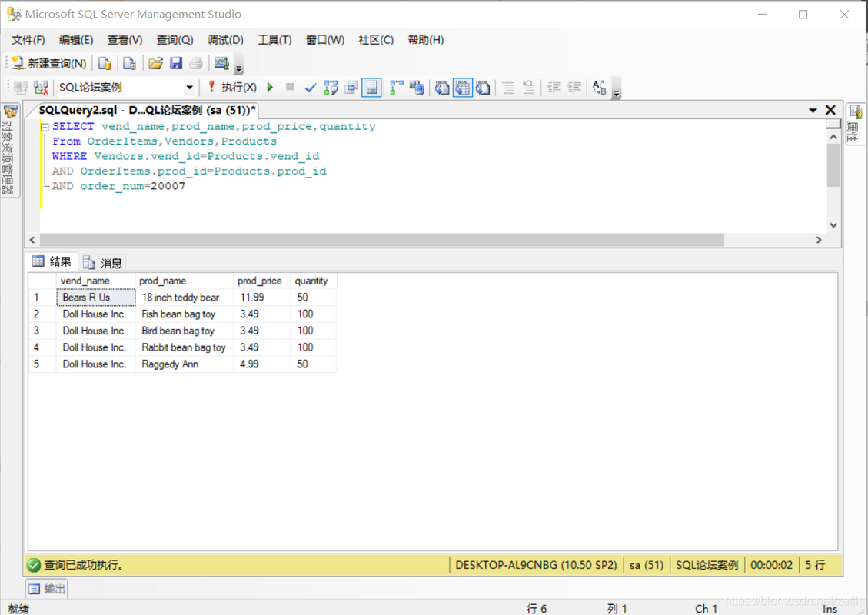Uncomment the selected lines icon
The image size is (868, 615).
tap(529, 88)
